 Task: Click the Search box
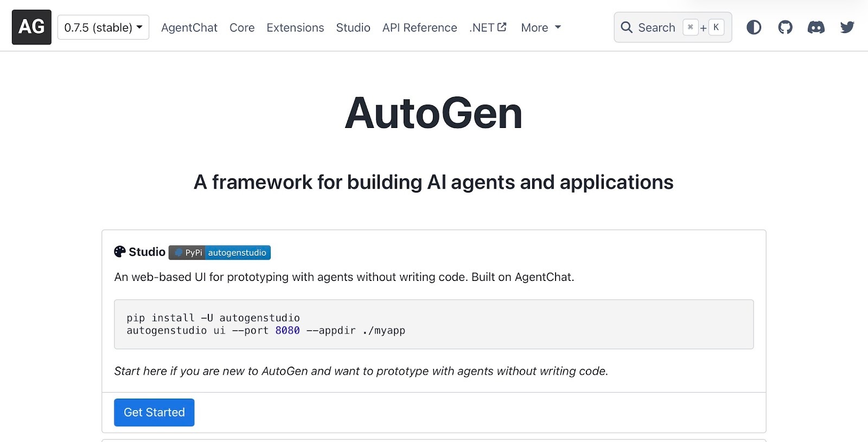673,27
